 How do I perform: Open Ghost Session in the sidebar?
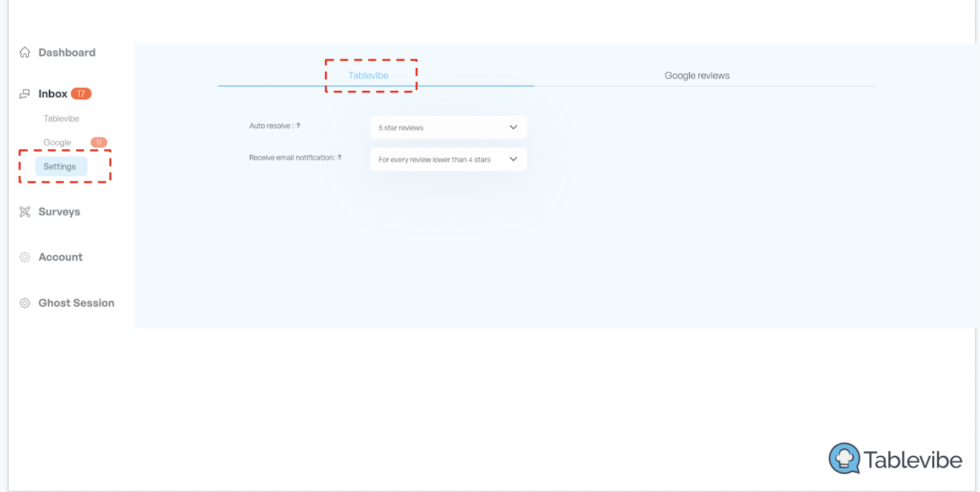point(76,303)
